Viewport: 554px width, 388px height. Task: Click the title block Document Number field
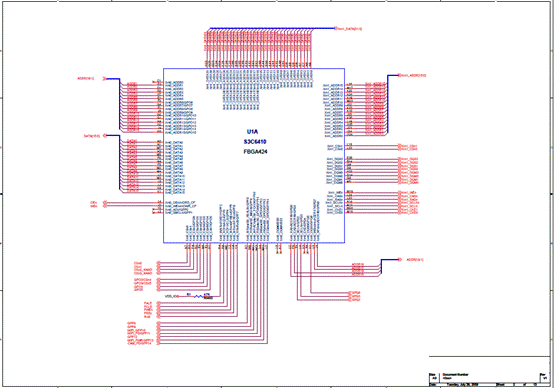click(x=490, y=376)
